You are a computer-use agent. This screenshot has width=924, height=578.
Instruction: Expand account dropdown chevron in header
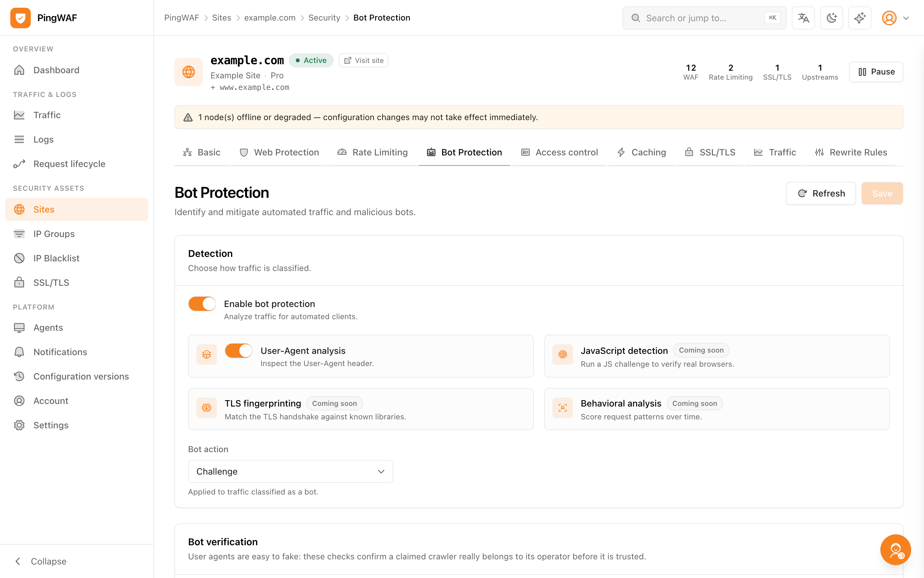[906, 18]
